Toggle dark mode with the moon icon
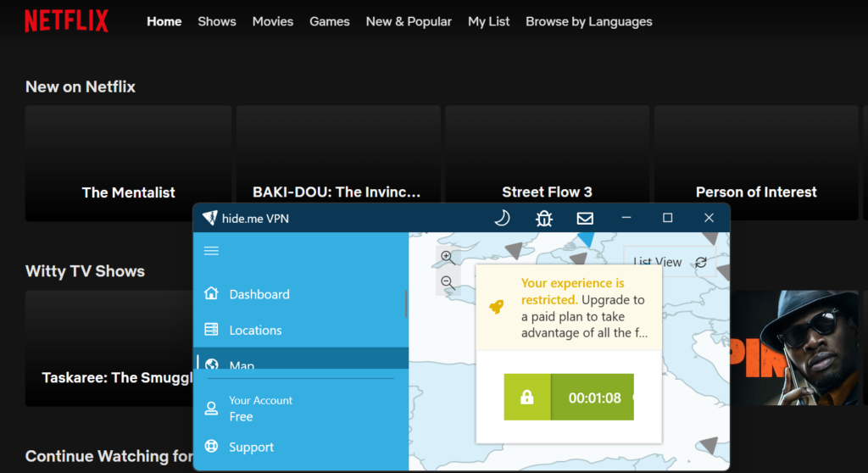Image resolution: width=868 pixels, height=473 pixels. coord(502,218)
